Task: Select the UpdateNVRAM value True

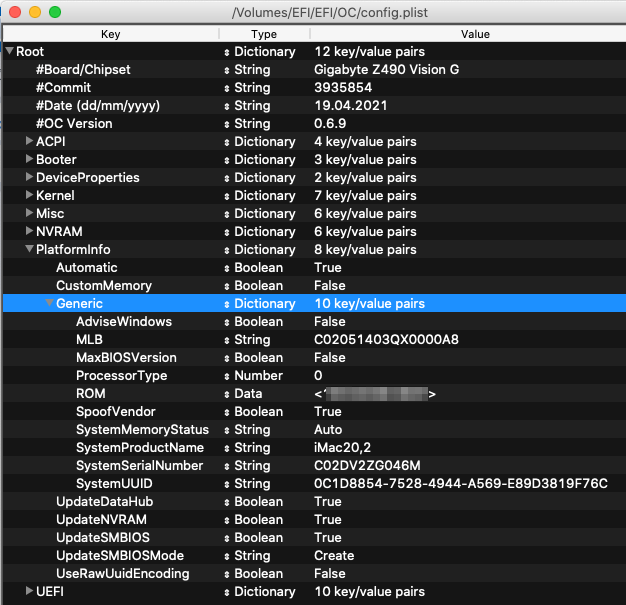Action: 328,520
